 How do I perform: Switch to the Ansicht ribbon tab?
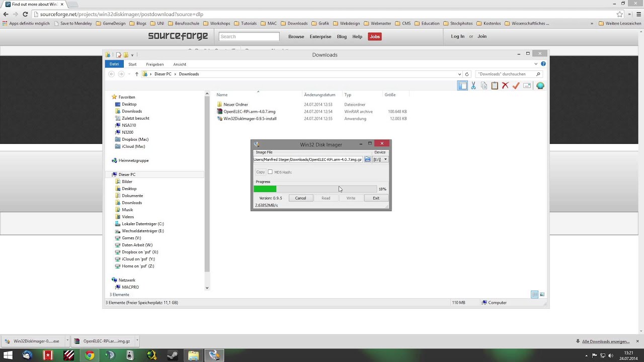[180, 64]
